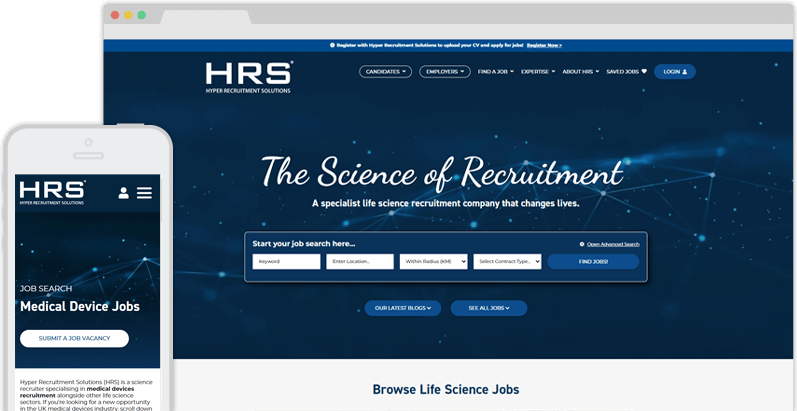Select the browser tab at top

pyautogui.click(x=206, y=17)
